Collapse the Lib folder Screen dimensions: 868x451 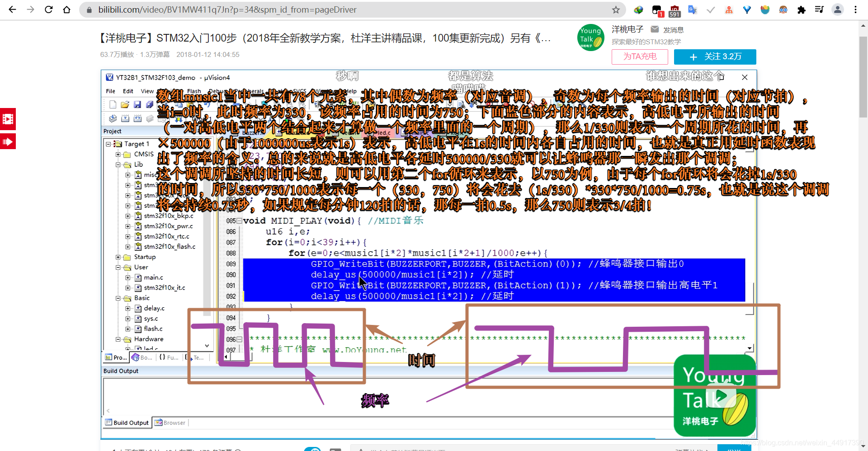click(x=118, y=165)
